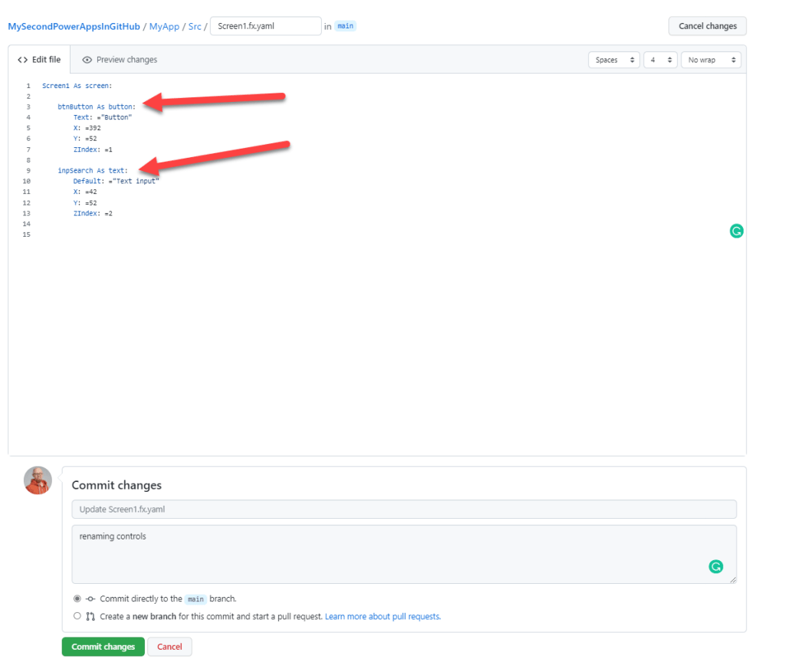Open the Learn more about pull requests link
The width and height of the screenshot is (785, 672).
(383, 616)
